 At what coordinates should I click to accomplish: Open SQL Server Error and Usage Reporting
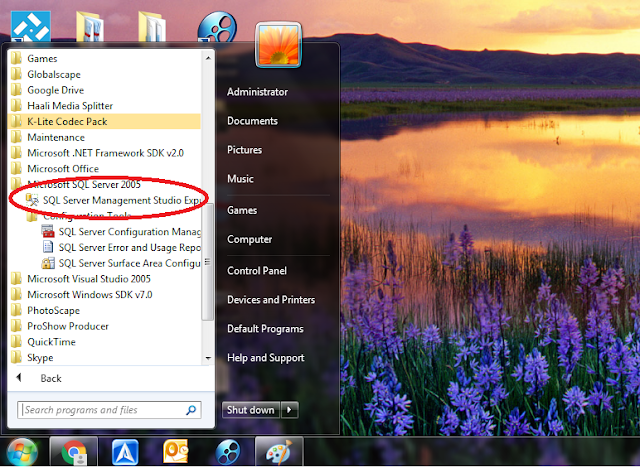click(120, 248)
